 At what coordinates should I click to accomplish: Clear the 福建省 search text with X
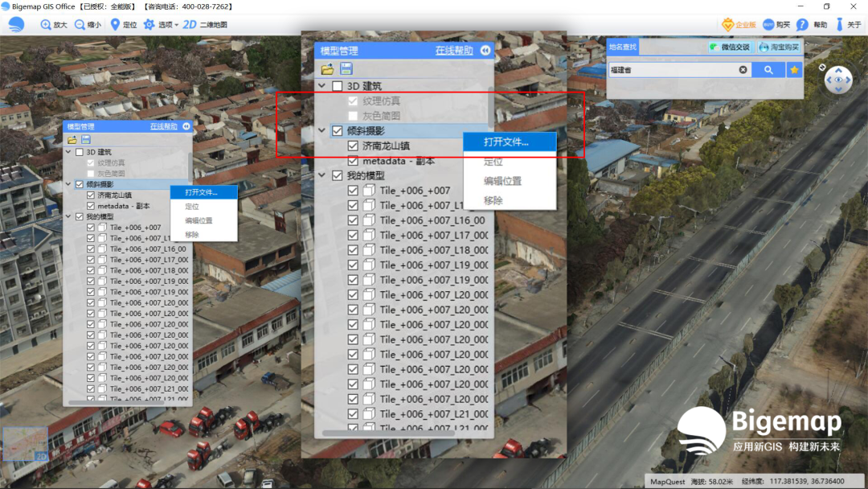[x=743, y=70]
